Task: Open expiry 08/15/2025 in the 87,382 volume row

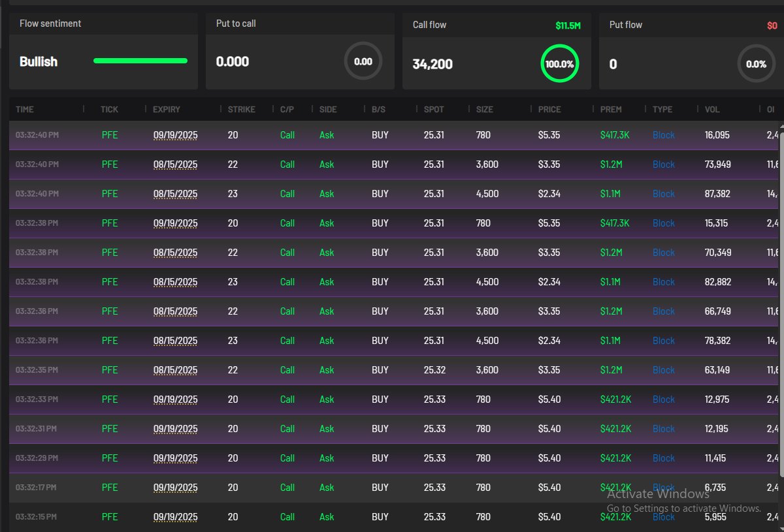Action: point(175,195)
